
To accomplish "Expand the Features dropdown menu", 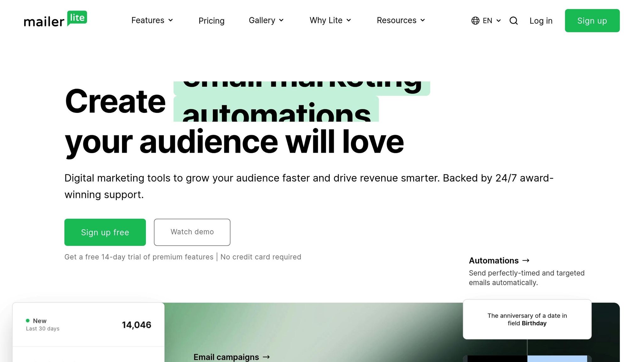I will click(x=152, y=20).
